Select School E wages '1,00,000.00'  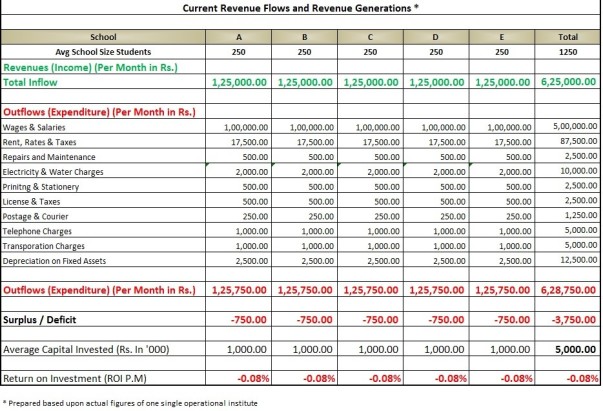click(x=509, y=127)
